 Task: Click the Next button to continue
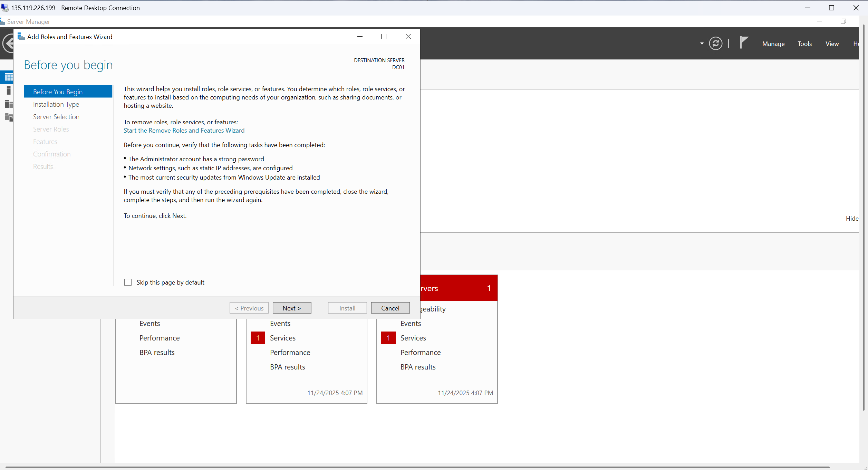(292, 308)
